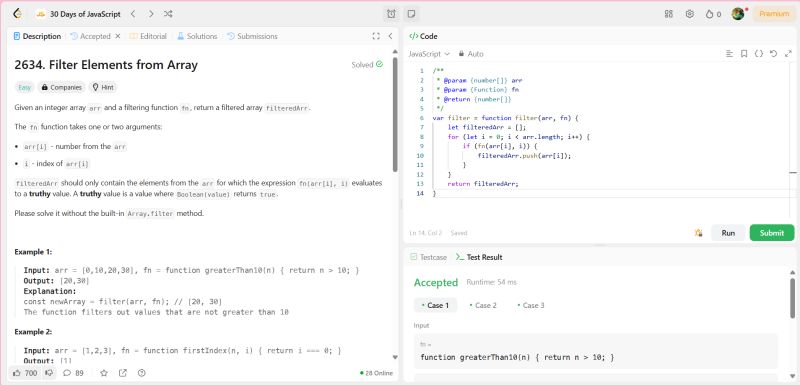This screenshot has height=385, width=800.
Task: Close the Accepted tab
Action: pos(117,36)
